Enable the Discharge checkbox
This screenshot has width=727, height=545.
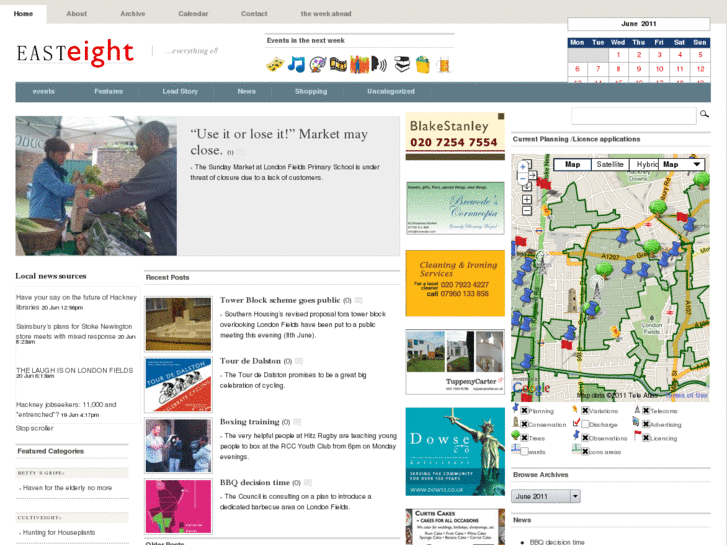[x=585, y=424]
